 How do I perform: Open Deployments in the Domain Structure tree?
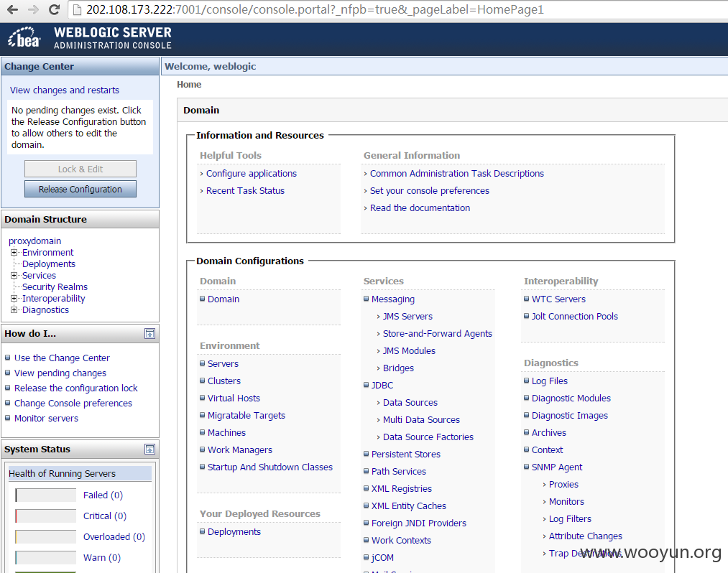pyautogui.click(x=49, y=264)
